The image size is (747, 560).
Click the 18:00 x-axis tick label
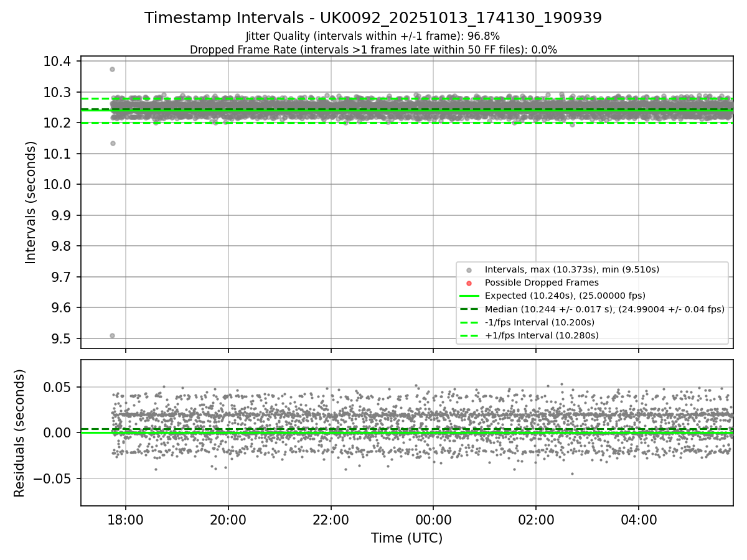(126, 519)
